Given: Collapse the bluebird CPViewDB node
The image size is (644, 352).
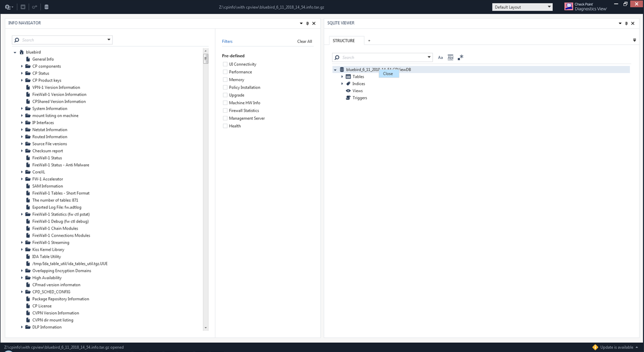Looking at the screenshot, I should tap(335, 70).
